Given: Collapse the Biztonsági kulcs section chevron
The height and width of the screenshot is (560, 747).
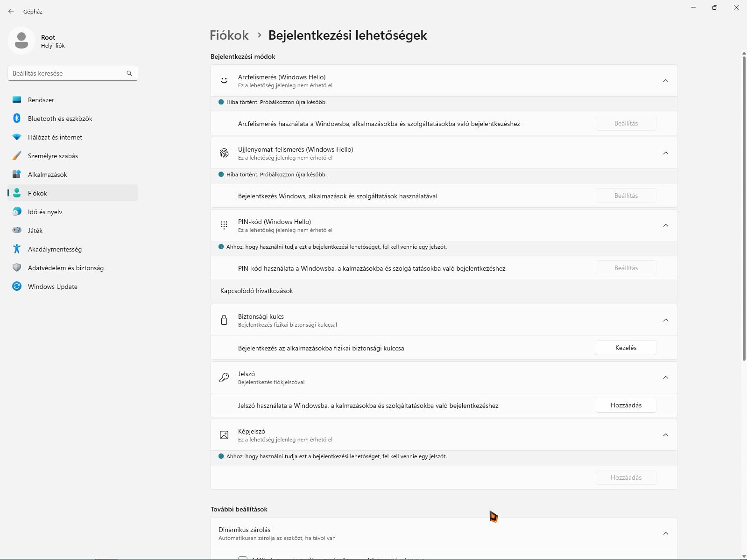Looking at the screenshot, I should pyautogui.click(x=666, y=320).
